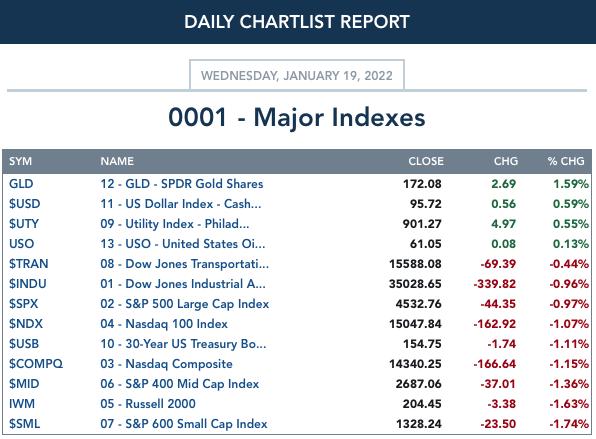Screen dimensions: 596x439
Task: Sort table by the CLOSE column header
Action: click(426, 161)
